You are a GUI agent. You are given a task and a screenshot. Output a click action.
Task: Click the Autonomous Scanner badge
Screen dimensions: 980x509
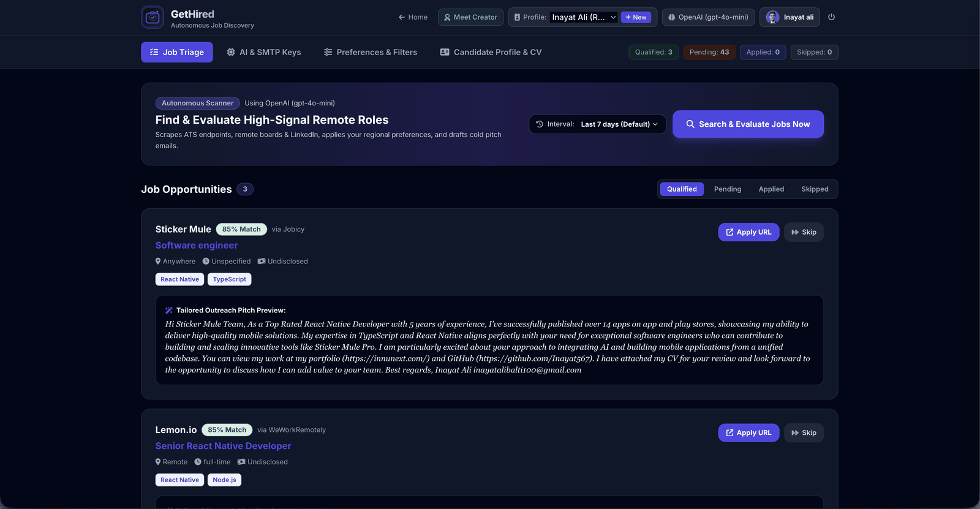pyautogui.click(x=197, y=103)
